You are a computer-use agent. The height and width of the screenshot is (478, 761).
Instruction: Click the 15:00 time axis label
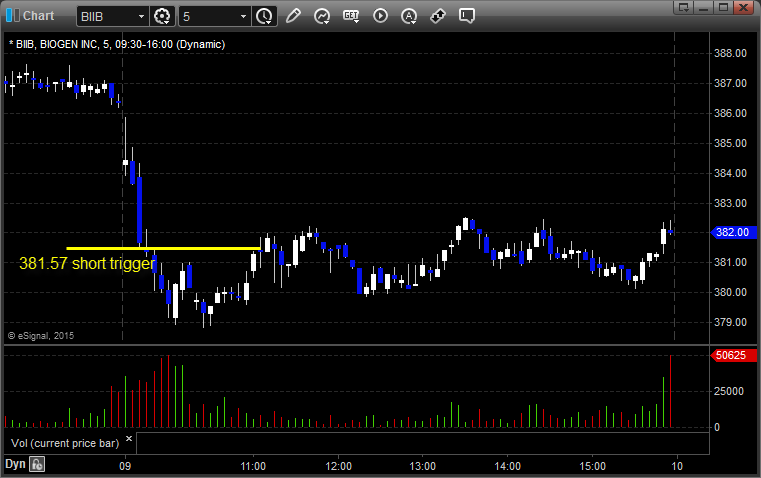(593, 466)
